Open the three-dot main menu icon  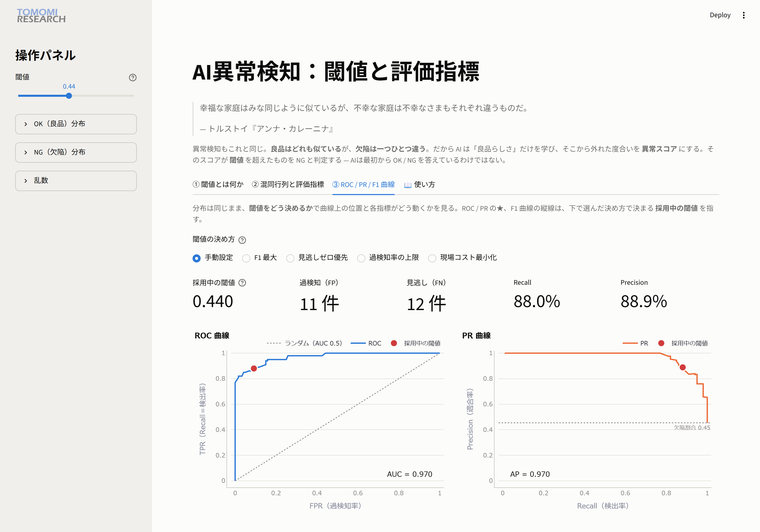(744, 15)
